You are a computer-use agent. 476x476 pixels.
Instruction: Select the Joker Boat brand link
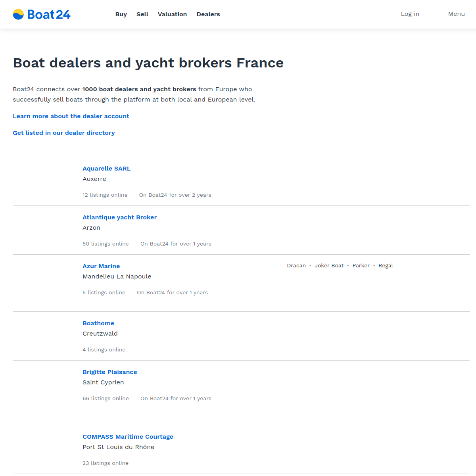329,265
